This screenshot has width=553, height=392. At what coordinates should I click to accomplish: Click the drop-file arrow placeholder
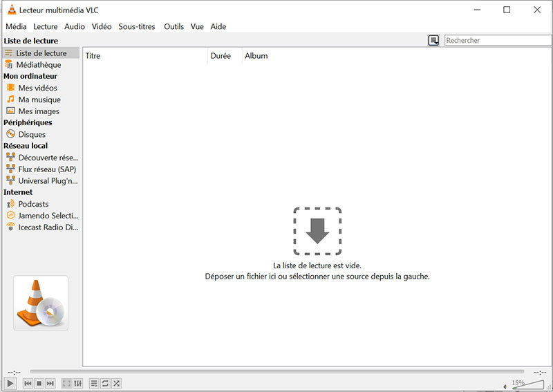(x=317, y=231)
